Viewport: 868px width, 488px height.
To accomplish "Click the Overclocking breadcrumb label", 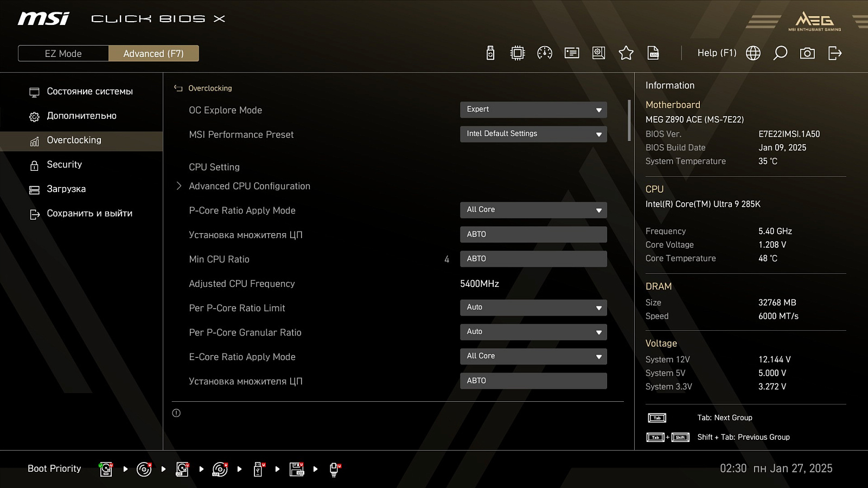I will (x=210, y=88).
